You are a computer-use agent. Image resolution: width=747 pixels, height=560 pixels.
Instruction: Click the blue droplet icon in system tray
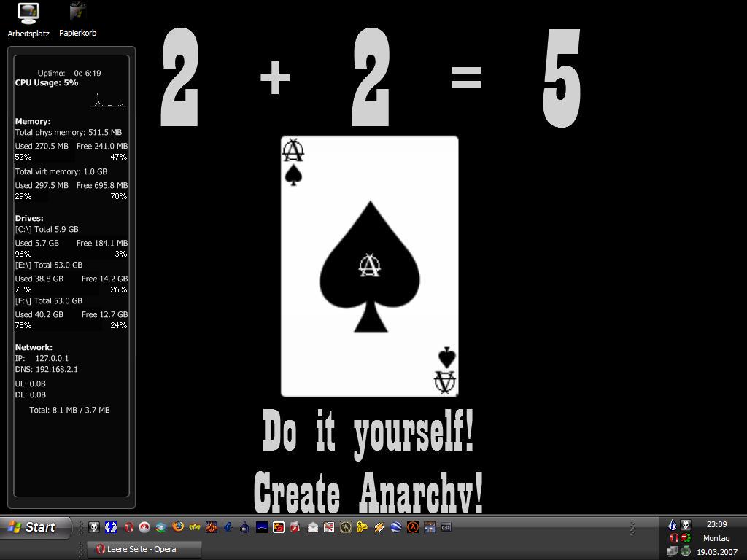tap(673, 525)
